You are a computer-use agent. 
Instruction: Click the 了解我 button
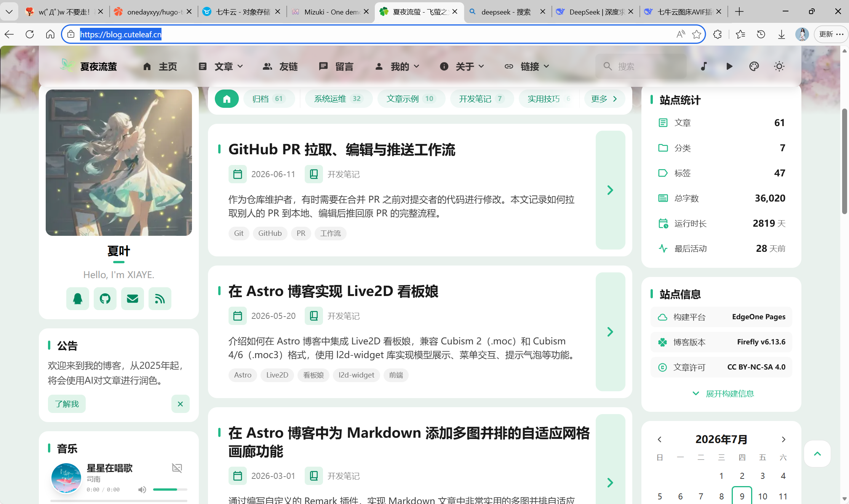pos(67,404)
